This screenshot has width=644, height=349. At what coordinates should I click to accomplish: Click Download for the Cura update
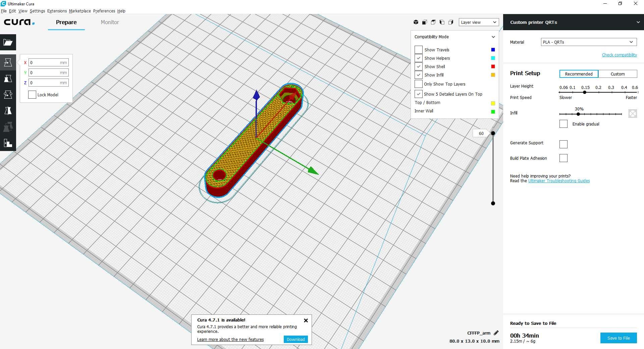coord(296,339)
